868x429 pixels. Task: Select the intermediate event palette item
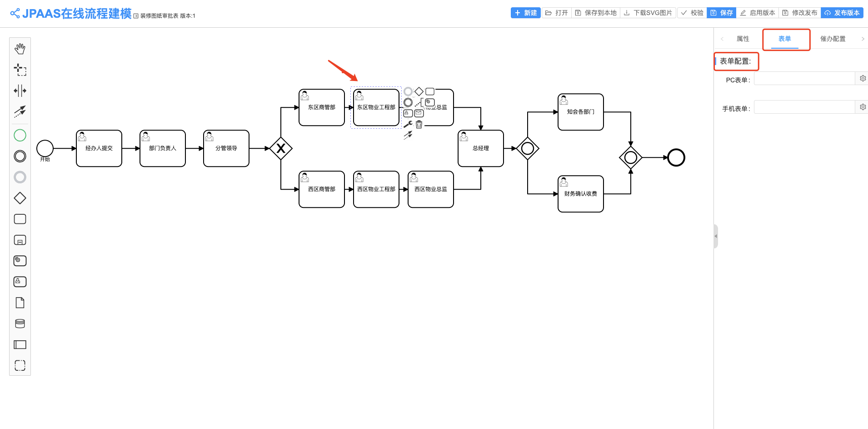click(20, 156)
